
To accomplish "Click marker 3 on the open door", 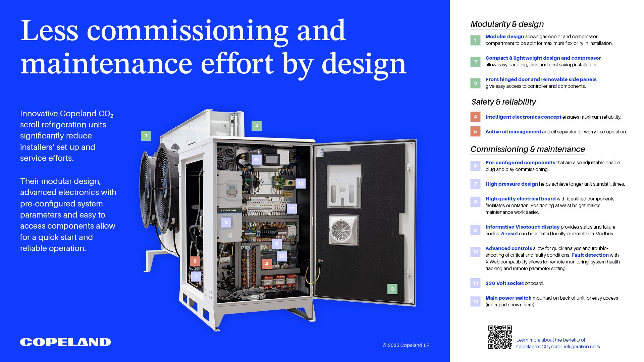I will [x=392, y=289].
